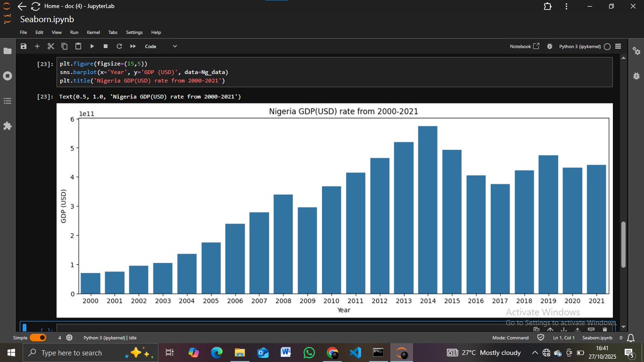Restart the kernel
The height and width of the screenshot is (362, 644).
(119, 46)
